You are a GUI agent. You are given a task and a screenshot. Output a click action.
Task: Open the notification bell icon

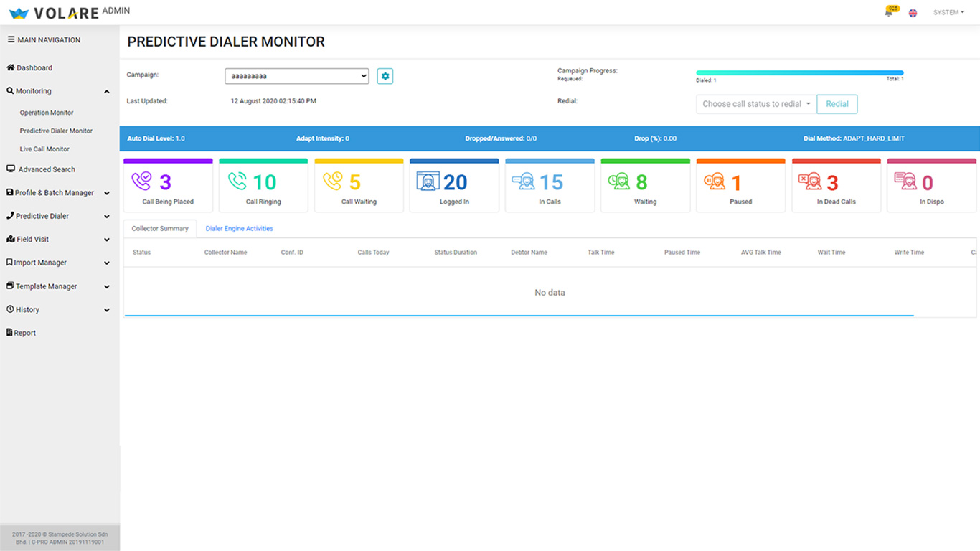click(889, 13)
